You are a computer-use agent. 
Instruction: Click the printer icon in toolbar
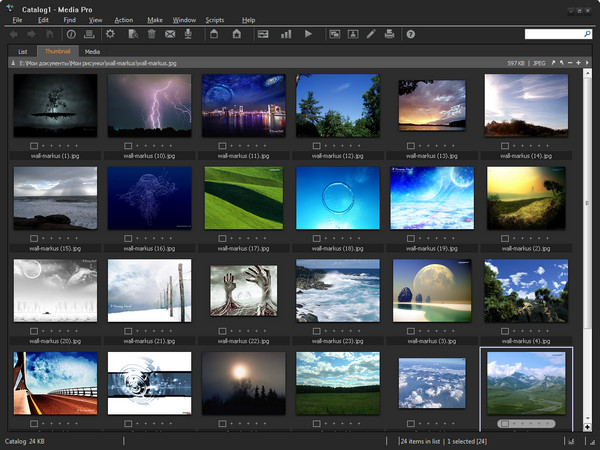[x=389, y=34]
